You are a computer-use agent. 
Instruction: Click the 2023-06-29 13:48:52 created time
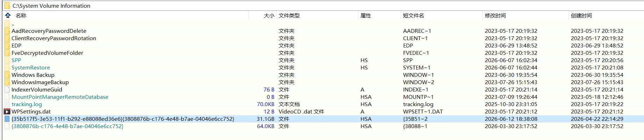tap(597, 45)
